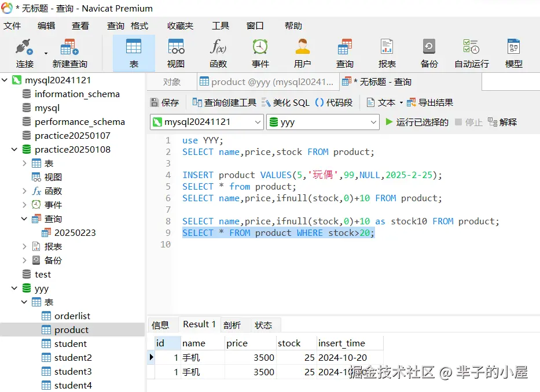The width and height of the screenshot is (540, 392).
Task: Switch to the 对象 tab
Action: coord(171,82)
